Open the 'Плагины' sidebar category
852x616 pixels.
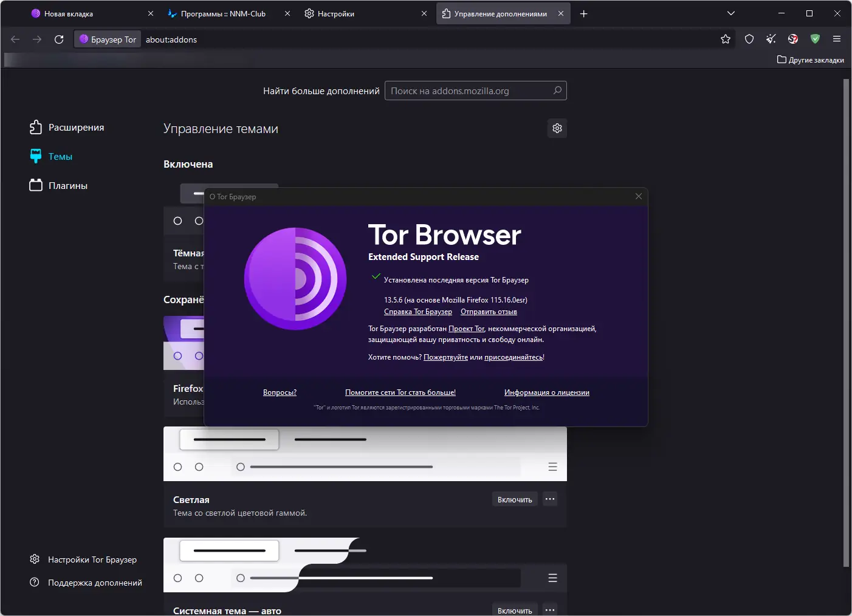click(58, 185)
